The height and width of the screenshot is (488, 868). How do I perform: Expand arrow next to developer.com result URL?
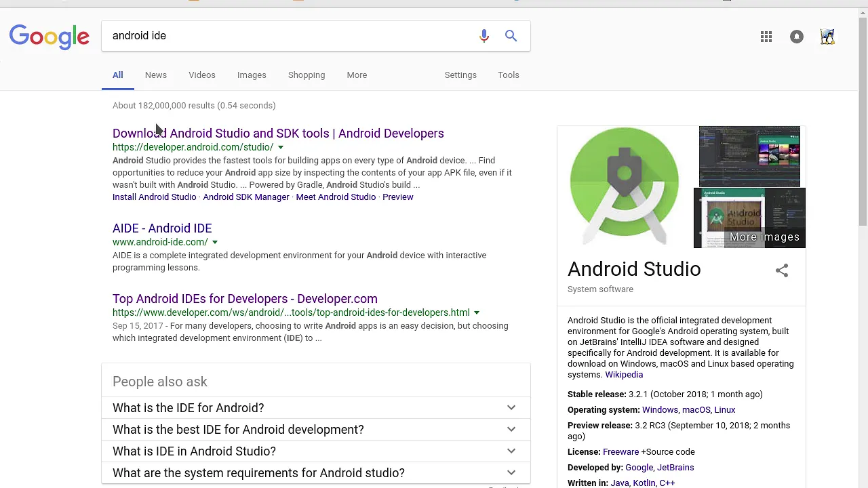pos(477,313)
